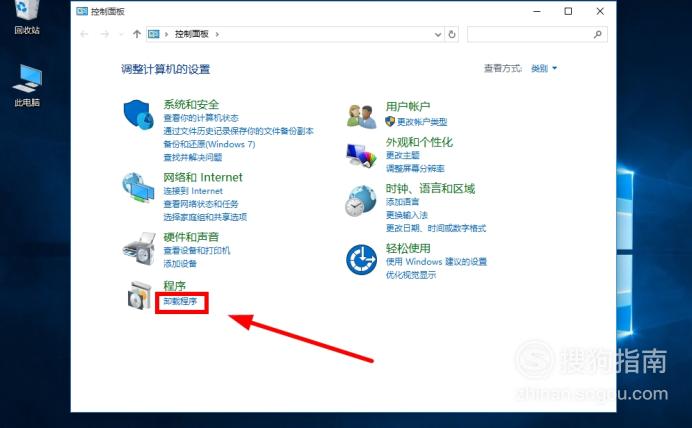Open the 时钟、语言和区域 clock globe icon
692x428 pixels.
click(361, 201)
